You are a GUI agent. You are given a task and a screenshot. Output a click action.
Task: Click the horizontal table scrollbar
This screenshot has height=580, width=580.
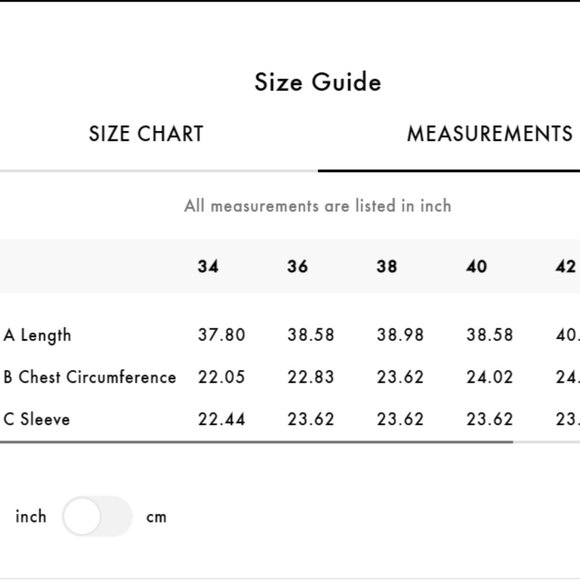tap(256, 442)
